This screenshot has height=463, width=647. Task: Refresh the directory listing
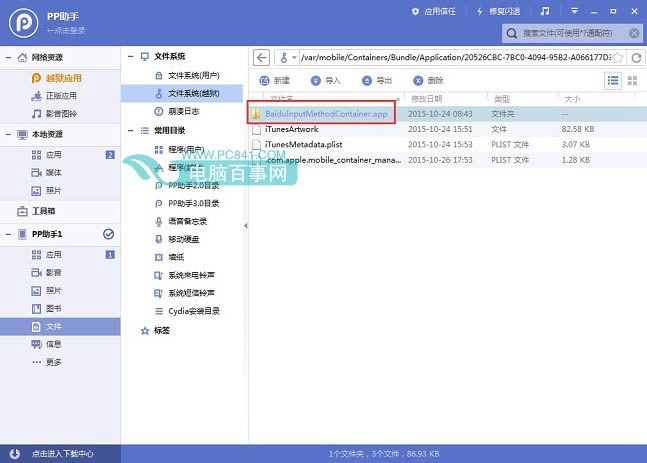[x=636, y=58]
